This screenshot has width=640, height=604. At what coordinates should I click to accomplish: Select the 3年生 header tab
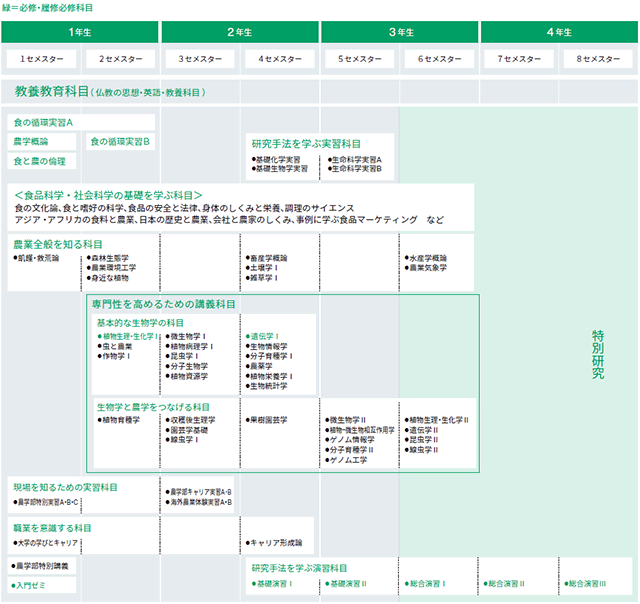click(x=399, y=32)
